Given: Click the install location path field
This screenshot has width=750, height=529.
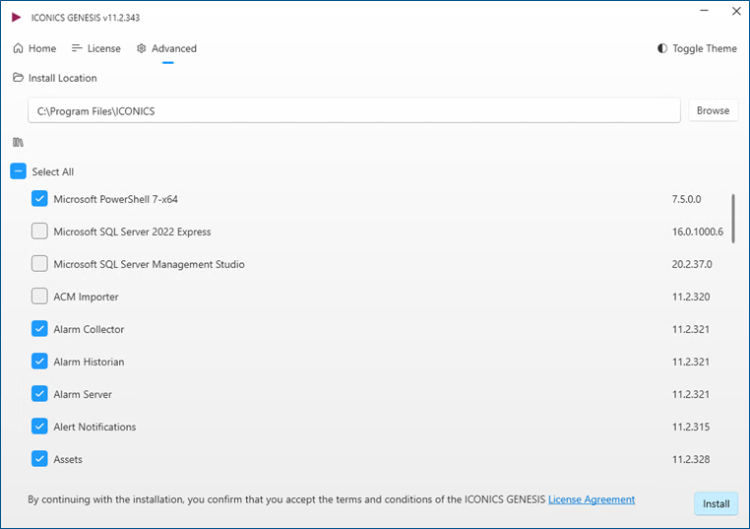Looking at the screenshot, I should point(354,111).
